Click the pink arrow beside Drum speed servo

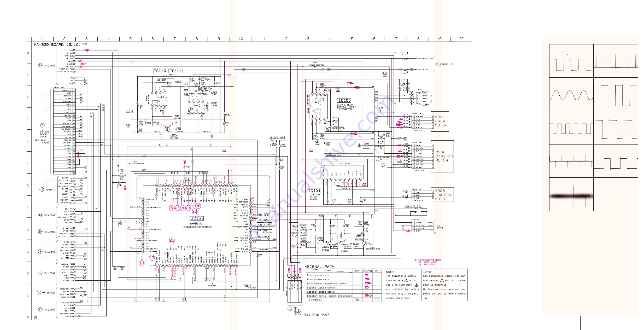pyautogui.click(x=367, y=275)
